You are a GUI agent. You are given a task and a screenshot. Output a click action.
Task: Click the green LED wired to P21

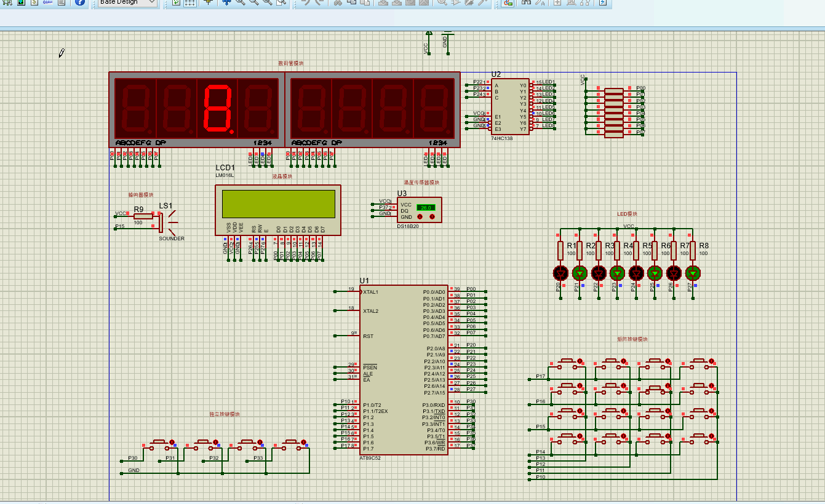[579, 272]
